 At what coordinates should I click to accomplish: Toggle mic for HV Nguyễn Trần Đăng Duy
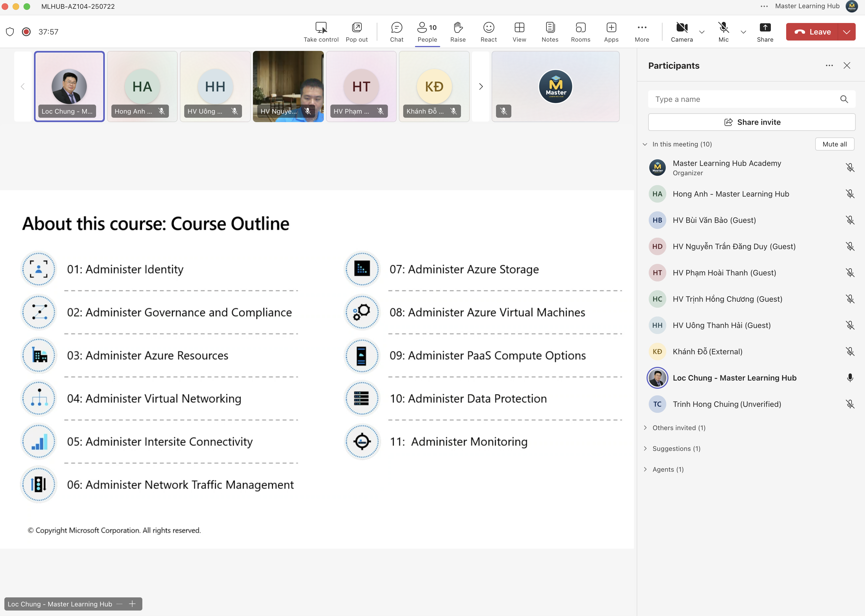coord(850,247)
